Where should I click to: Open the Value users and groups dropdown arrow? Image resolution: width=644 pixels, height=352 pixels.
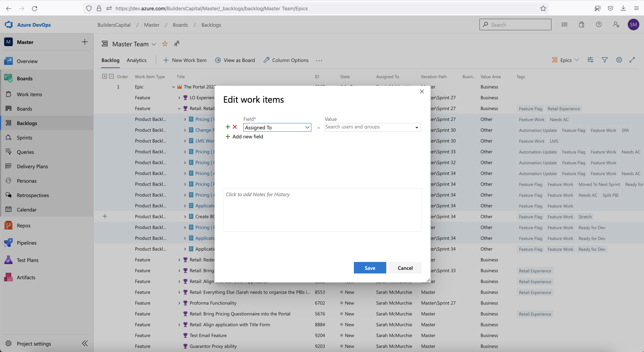[417, 128]
